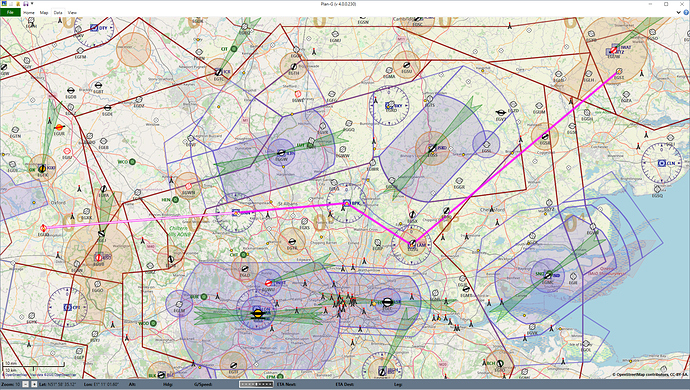Open Help via the blue question icon

tap(686, 12)
